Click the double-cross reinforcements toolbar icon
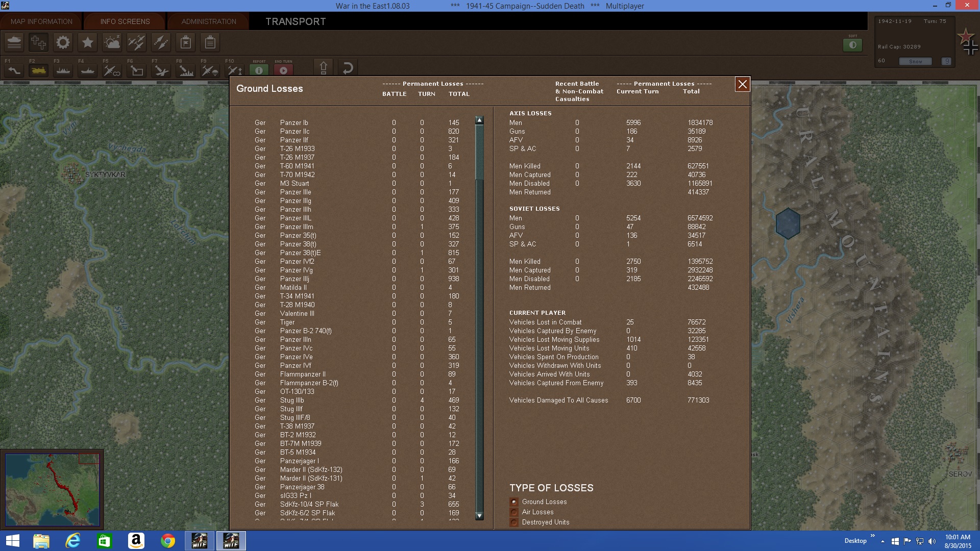Viewport: 980px width, 551px height. (x=39, y=42)
